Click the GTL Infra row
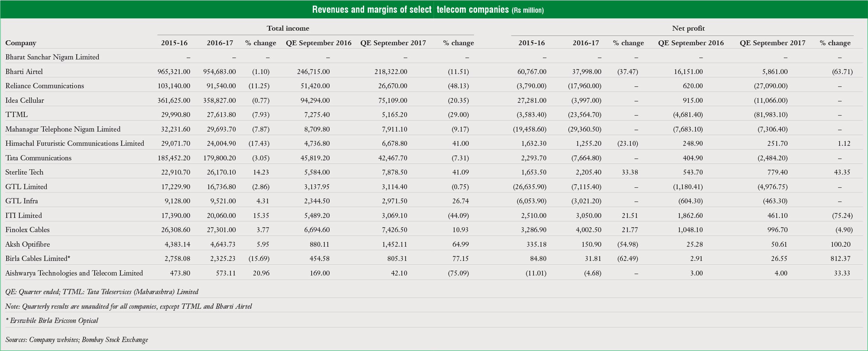This screenshot has height=351, width=868. (x=21, y=201)
